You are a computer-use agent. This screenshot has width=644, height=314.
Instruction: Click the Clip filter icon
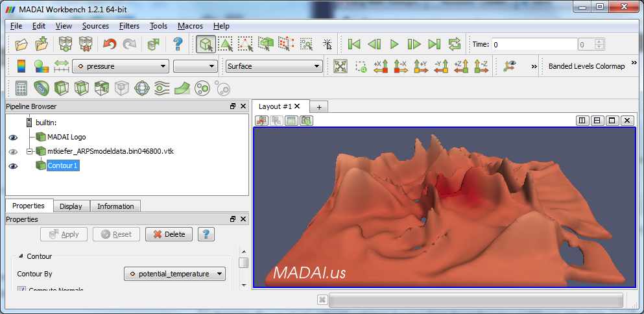[x=62, y=88]
